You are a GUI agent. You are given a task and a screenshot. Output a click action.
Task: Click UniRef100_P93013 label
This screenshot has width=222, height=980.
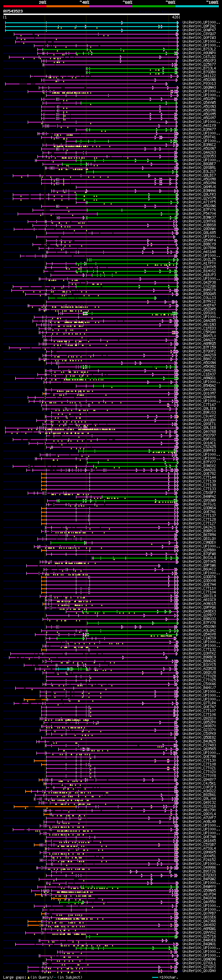pyautogui.click(x=199, y=84)
